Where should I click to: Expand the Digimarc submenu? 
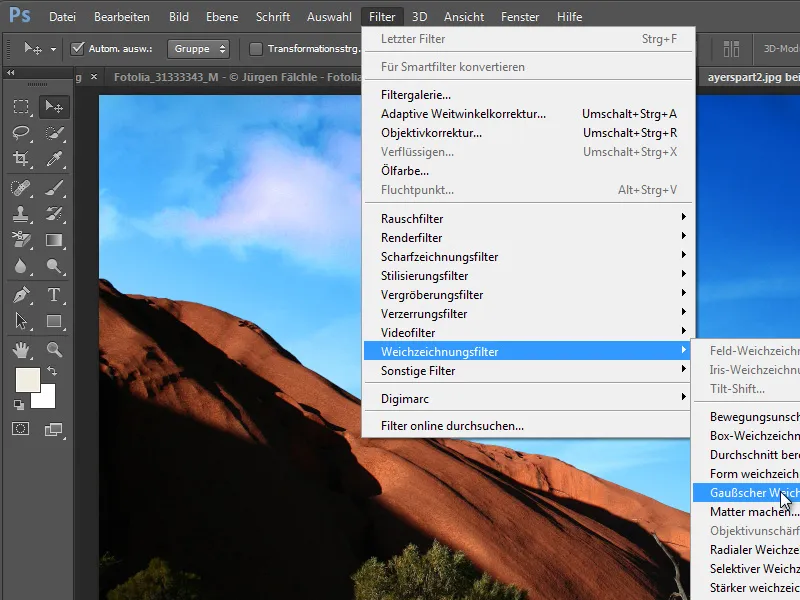[x=527, y=398]
